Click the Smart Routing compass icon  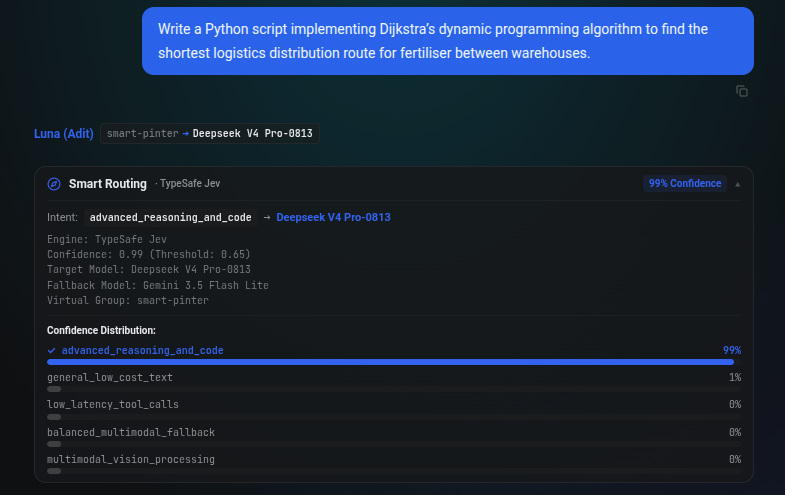pyautogui.click(x=54, y=184)
